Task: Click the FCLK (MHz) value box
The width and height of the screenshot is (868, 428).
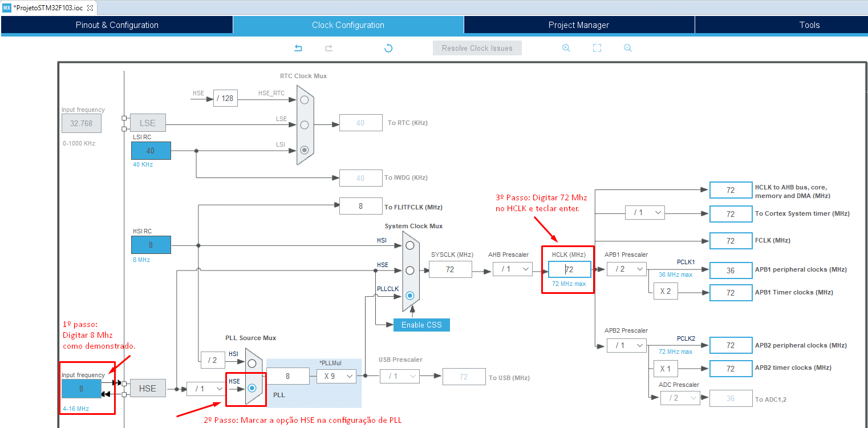Action: [731, 241]
